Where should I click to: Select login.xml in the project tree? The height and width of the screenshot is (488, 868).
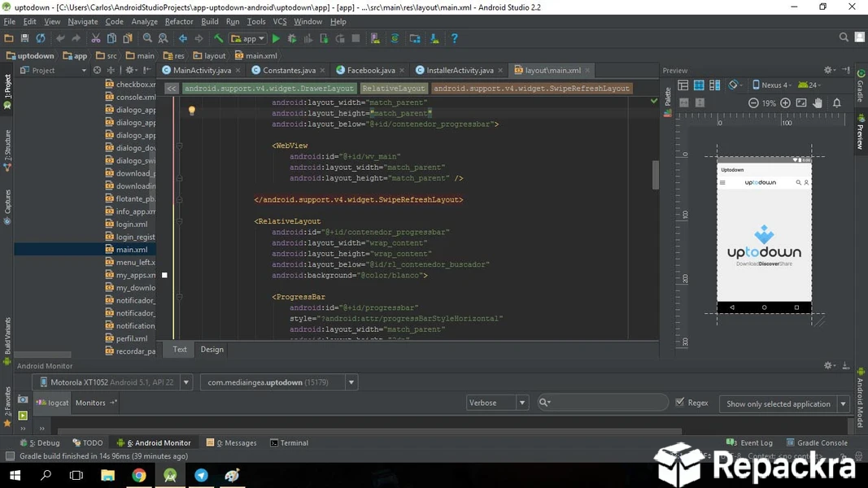point(132,224)
